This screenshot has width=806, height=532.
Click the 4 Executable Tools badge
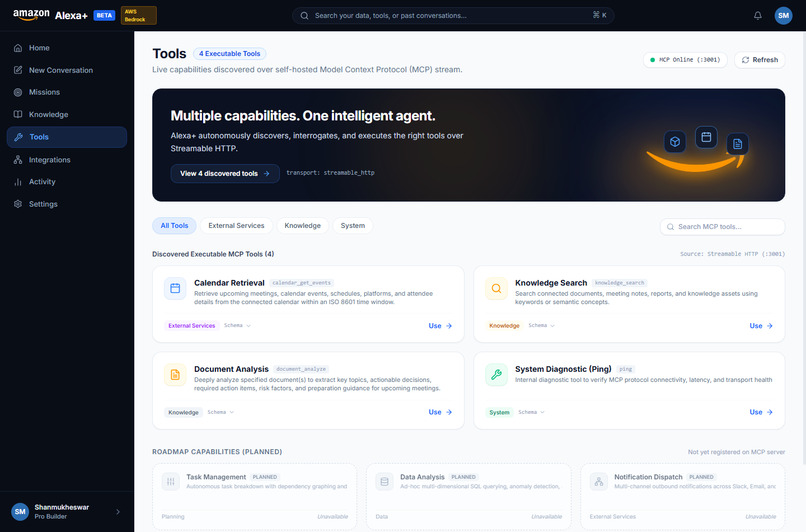(229, 53)
